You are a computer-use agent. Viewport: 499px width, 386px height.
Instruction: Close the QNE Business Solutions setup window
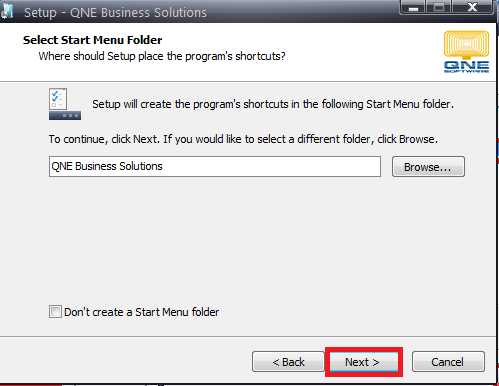472,7
